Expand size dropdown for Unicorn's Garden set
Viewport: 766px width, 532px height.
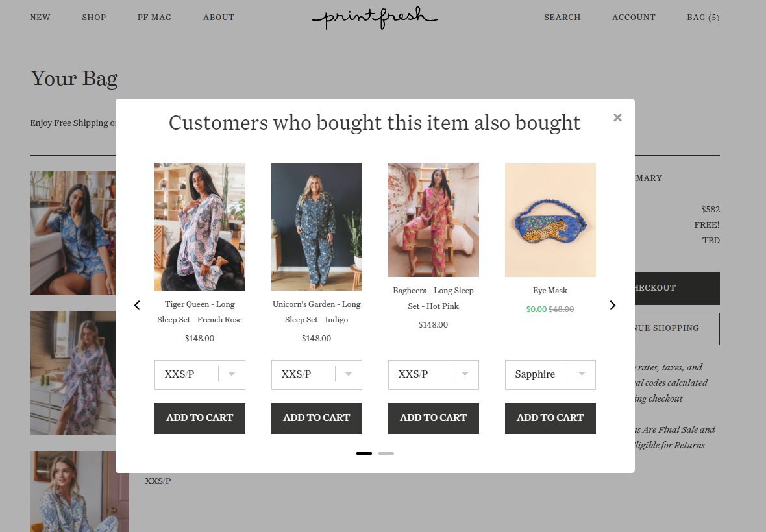pyautogui.click(x=317, y=375)
